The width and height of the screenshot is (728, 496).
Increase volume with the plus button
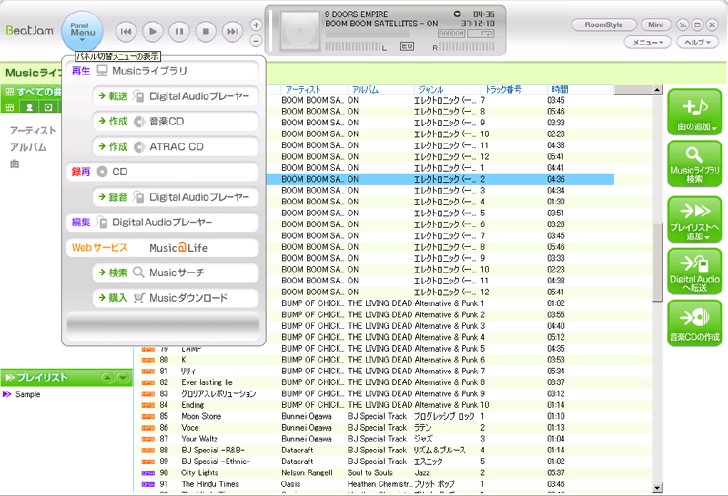click(256, 25)
